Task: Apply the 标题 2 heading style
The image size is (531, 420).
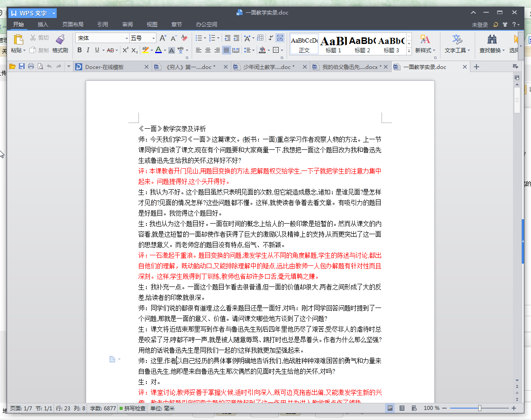Action: point(363,44)
